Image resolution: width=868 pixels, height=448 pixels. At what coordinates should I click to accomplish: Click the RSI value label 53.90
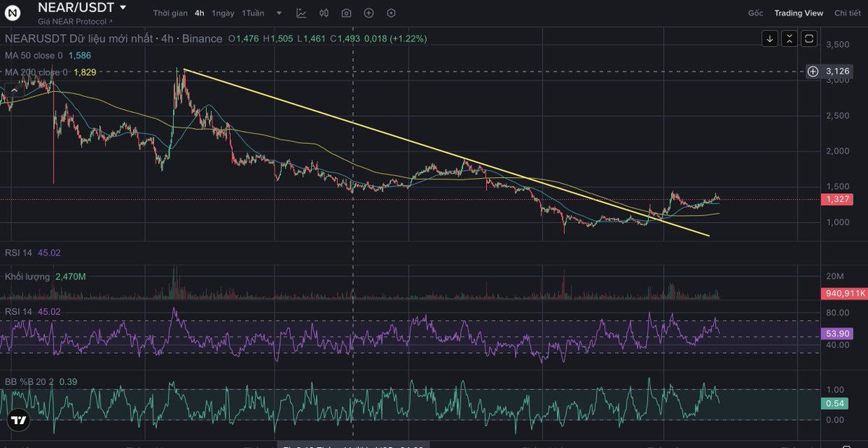(x=838, y=334)
